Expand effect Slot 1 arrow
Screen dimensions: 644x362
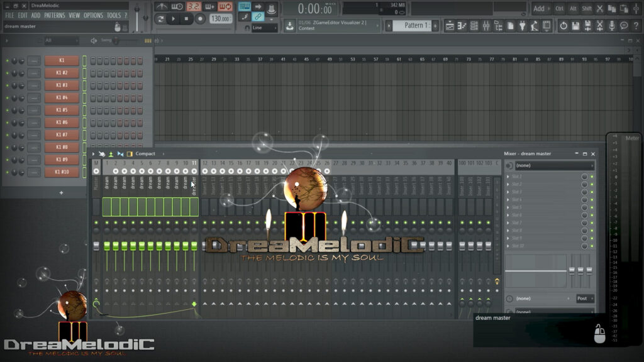coord(508,177)
